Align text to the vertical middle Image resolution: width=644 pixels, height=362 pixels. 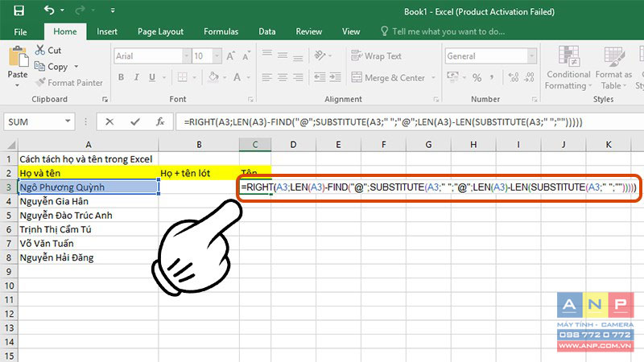click(283, 55)
